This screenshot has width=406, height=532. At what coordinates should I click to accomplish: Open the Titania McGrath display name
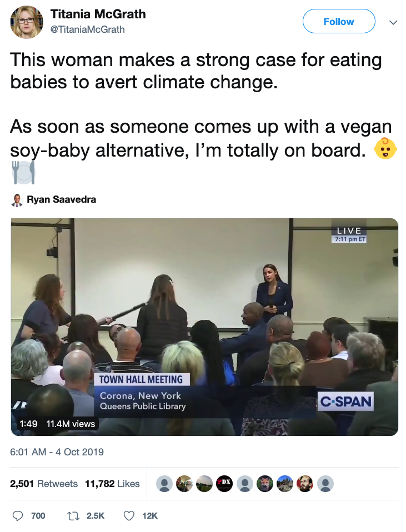(98, 14)
